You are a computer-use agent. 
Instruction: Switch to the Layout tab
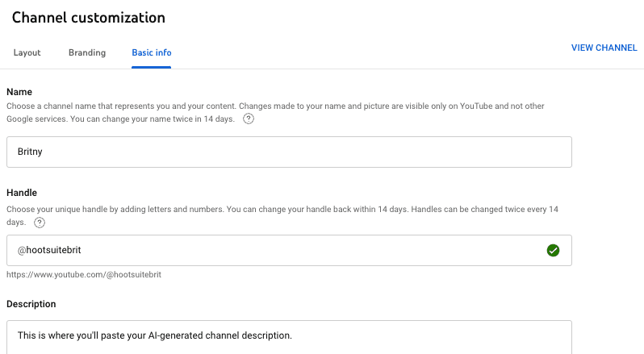(27, 52)
